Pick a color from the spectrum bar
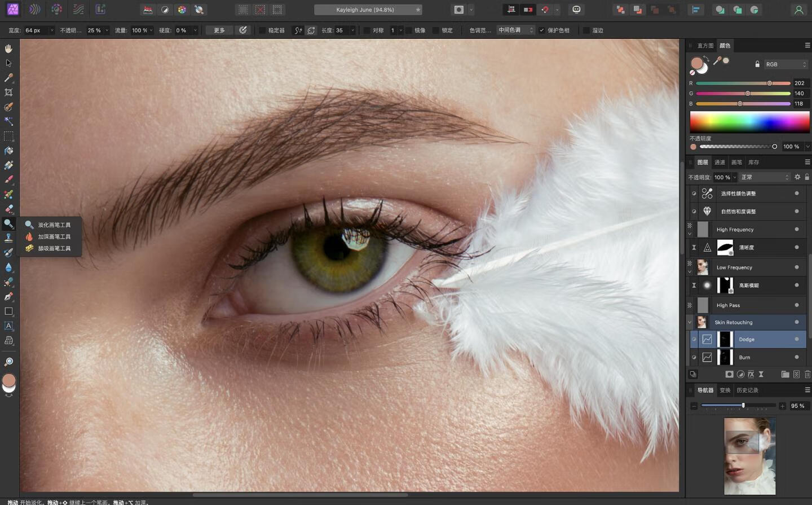Screen dimensions: 812x505 click(749, 122)
